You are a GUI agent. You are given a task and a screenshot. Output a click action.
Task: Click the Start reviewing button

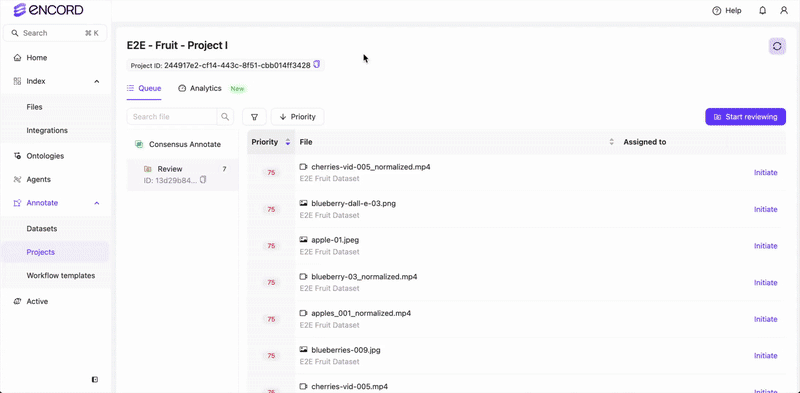(745, 116)
